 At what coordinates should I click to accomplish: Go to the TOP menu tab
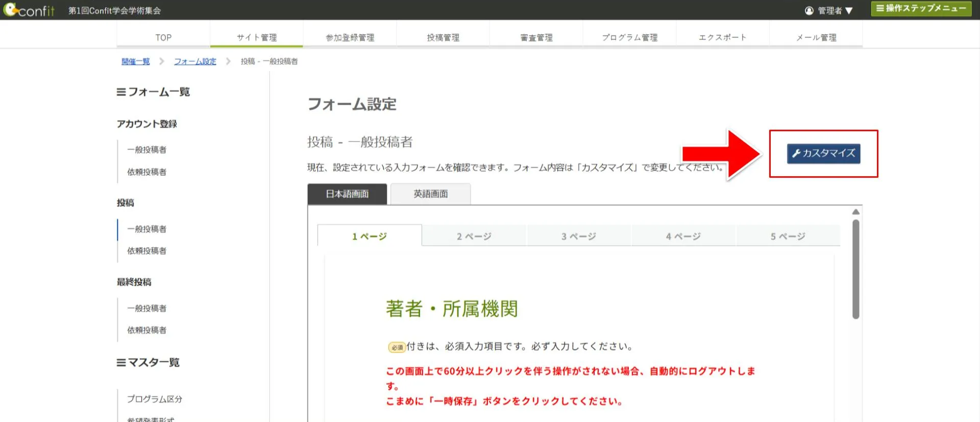tap(163, 37)
